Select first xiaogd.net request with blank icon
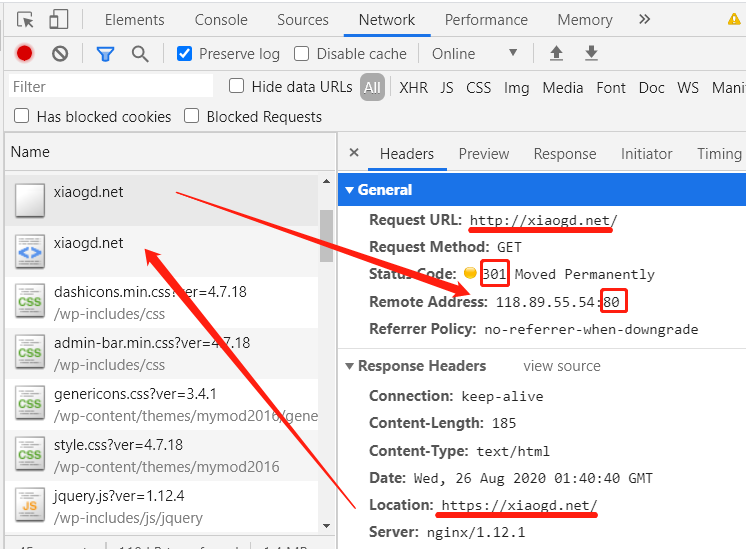The image size is (746, 549). (162, 200)
